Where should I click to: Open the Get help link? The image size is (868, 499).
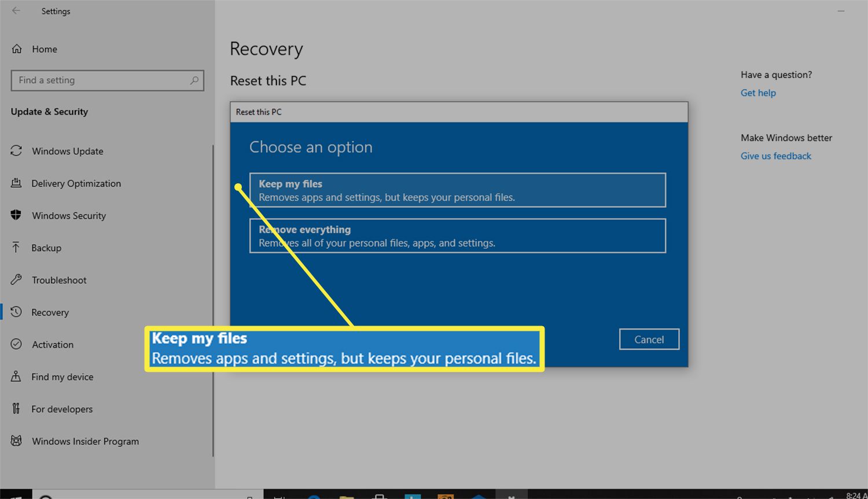pyautogui.click(x=758, y=93)
